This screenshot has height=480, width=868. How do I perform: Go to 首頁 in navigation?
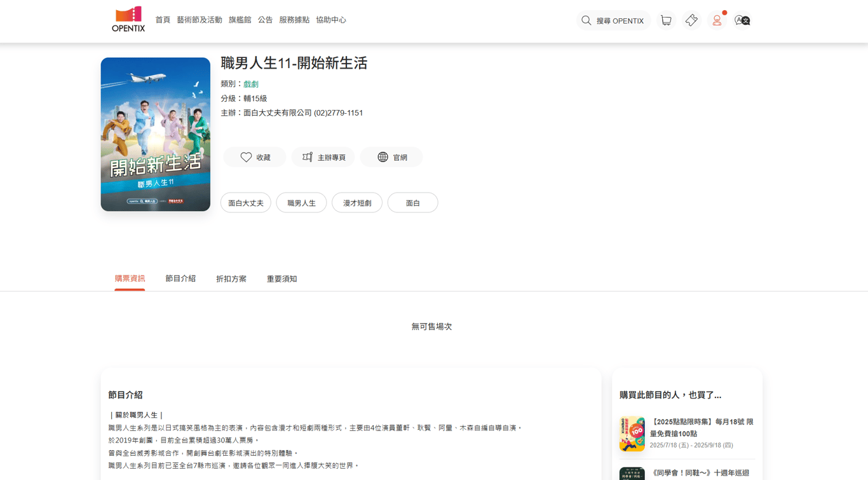tap(163, 20)
